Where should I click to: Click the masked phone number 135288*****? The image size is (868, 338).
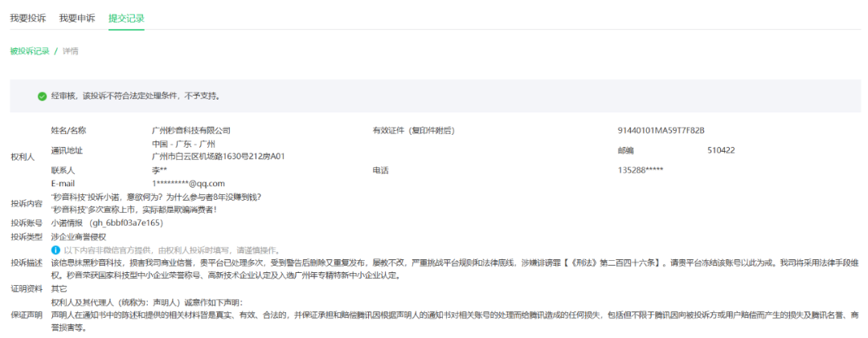point(640,170)
